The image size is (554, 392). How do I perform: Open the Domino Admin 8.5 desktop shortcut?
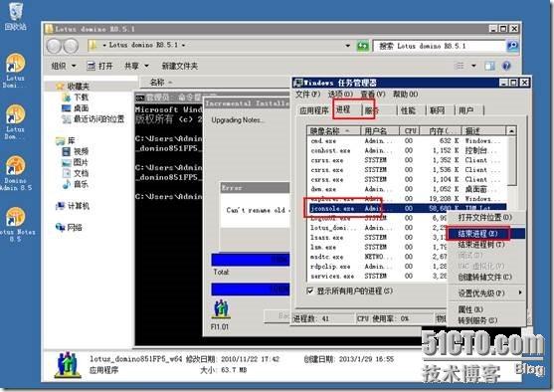tap(16, 172)
